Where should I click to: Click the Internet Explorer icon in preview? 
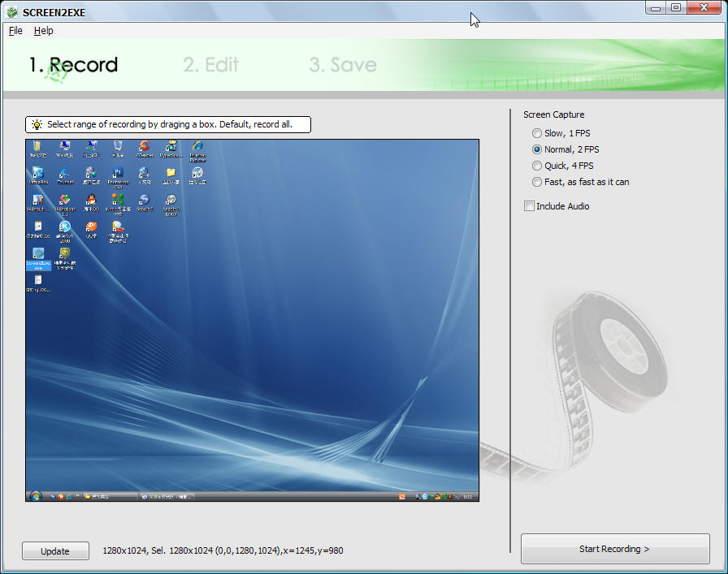pyautogui.click(x=197, y=147)
